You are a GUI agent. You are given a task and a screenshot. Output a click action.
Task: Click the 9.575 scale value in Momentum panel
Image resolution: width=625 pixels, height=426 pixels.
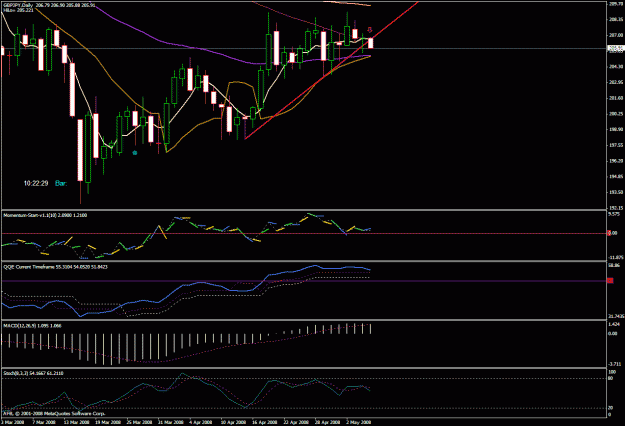614,214
